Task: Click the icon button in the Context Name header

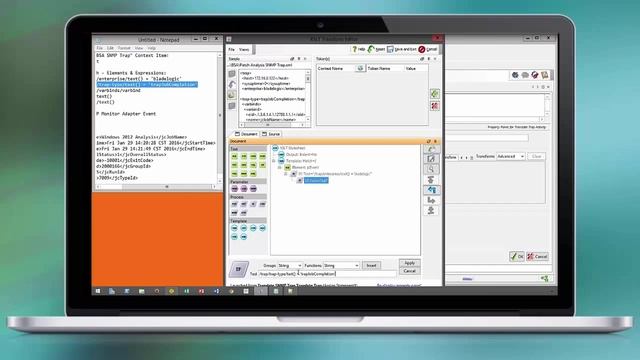Action: (360, 69)
